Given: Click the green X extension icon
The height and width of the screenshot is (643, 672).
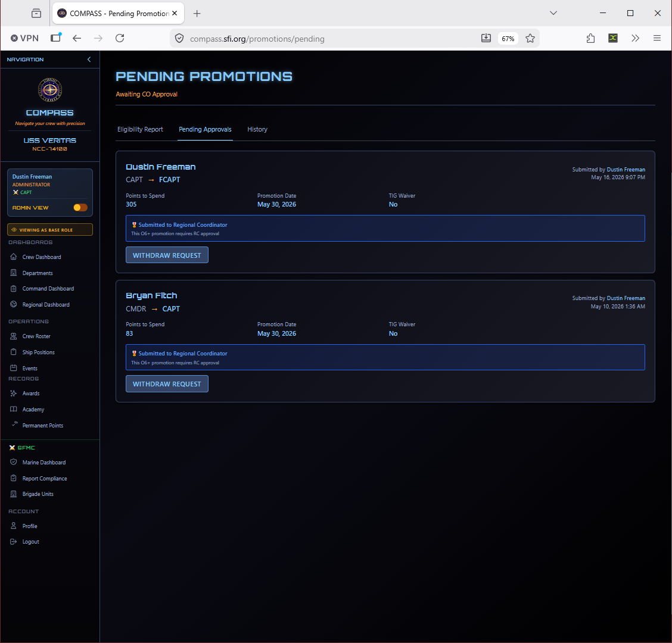Looking at the screenshot, I should point(613,38).
